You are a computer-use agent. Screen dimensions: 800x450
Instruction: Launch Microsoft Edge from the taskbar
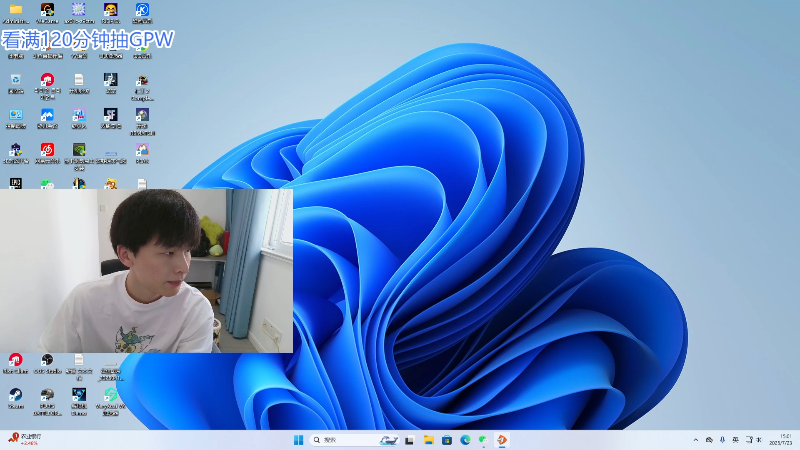point(465,440)
